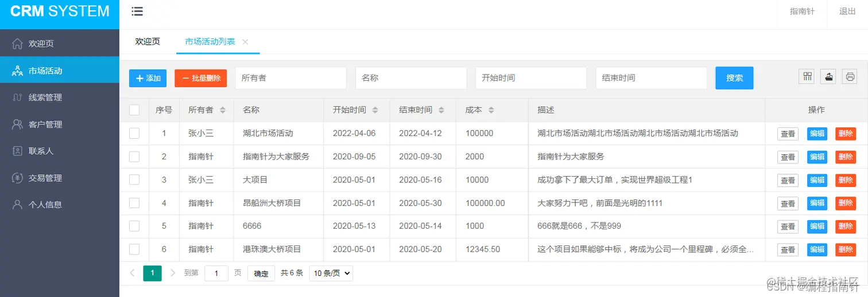
Task: Click 删除 for 大项目 row
Action: [x=846, y=180]
